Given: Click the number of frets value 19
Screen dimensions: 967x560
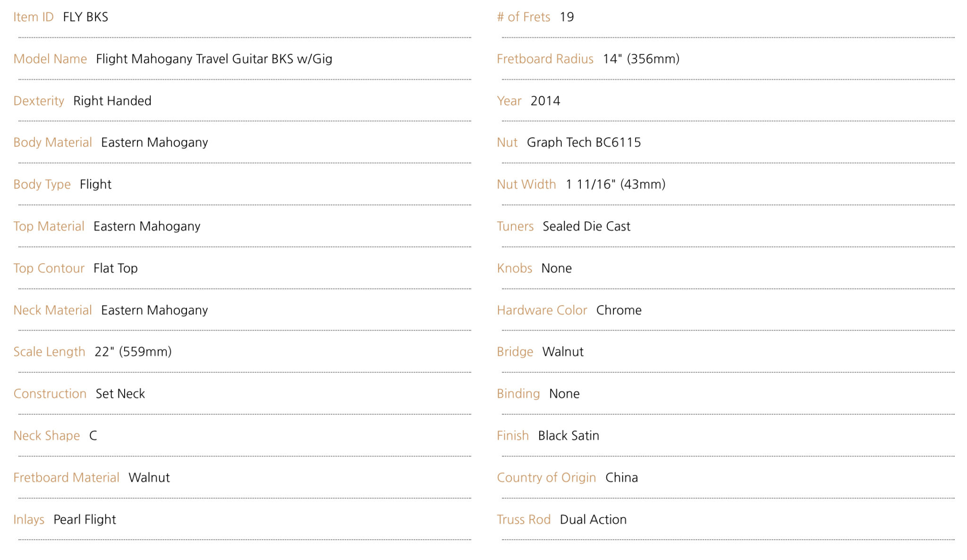Looking at the screenshot, I should click(567, 17).
